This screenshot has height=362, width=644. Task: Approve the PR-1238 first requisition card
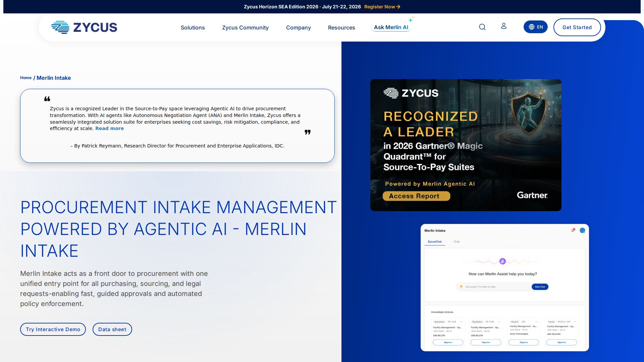[x=448, y=343]
